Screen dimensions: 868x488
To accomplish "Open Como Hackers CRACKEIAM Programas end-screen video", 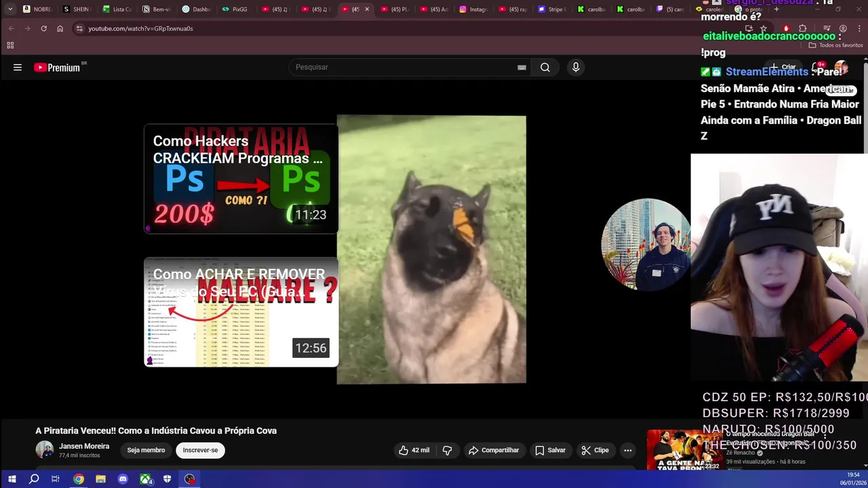I will point(241,179).
